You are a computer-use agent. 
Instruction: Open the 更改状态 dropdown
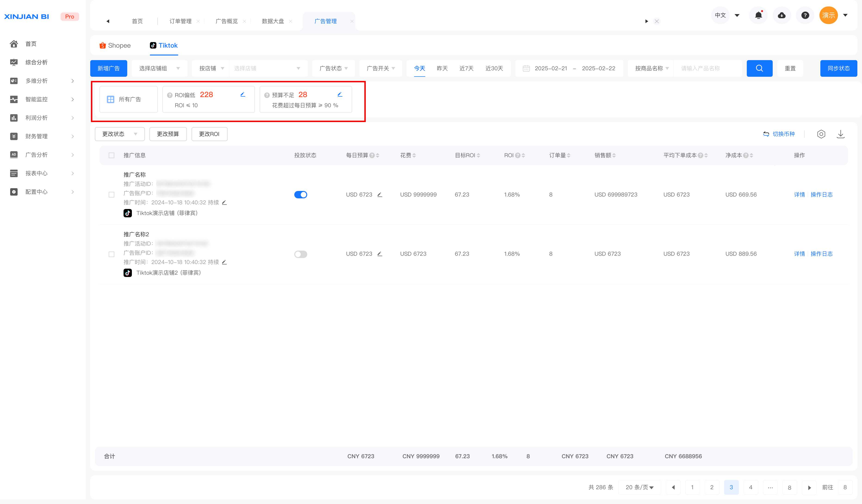(119, 134)
